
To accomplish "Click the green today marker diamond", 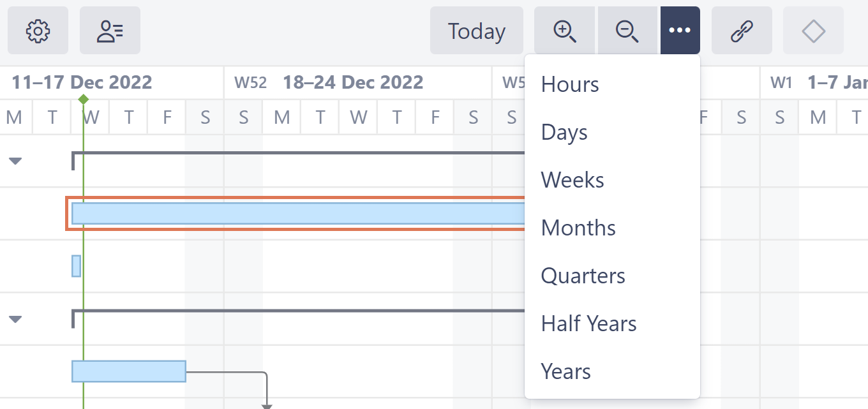I will pyautogui.click(x=83, y=99).
